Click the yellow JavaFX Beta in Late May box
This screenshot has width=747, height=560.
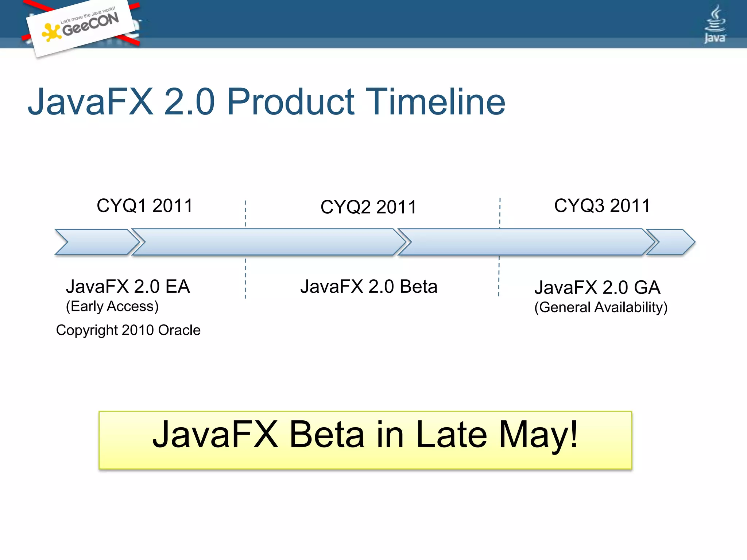tap(365, 440)
